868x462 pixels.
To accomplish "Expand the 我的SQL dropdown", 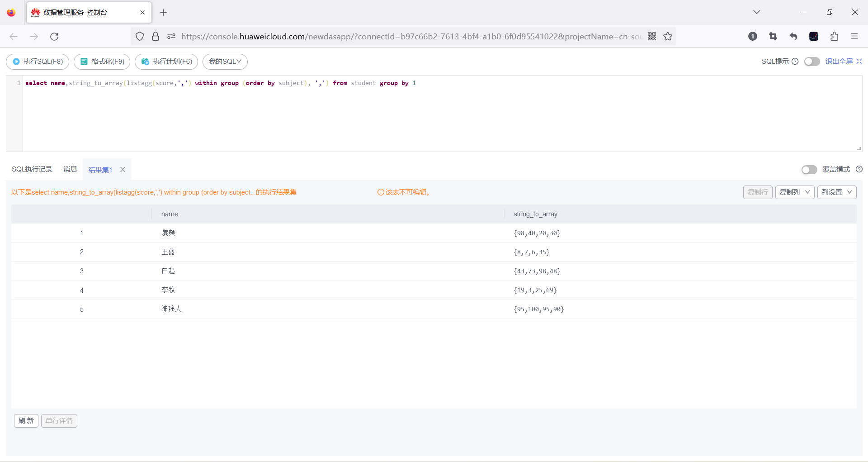I will coord(225,62).
